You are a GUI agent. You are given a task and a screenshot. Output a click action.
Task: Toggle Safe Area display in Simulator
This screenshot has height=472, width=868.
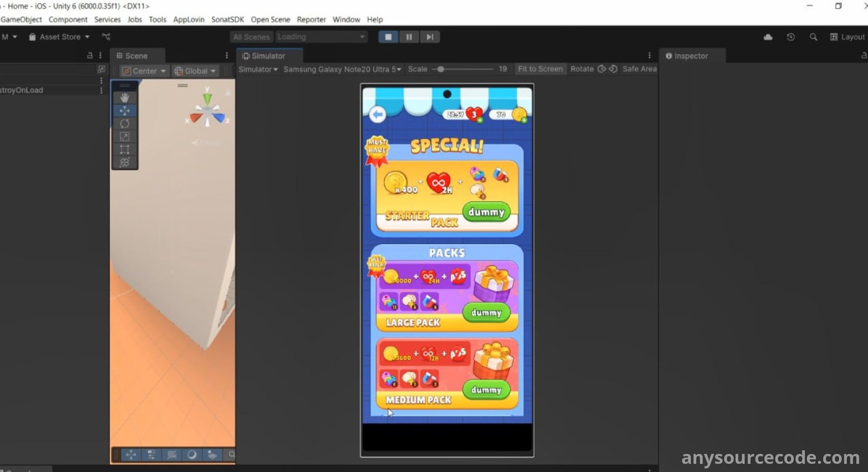click(639, 69)
